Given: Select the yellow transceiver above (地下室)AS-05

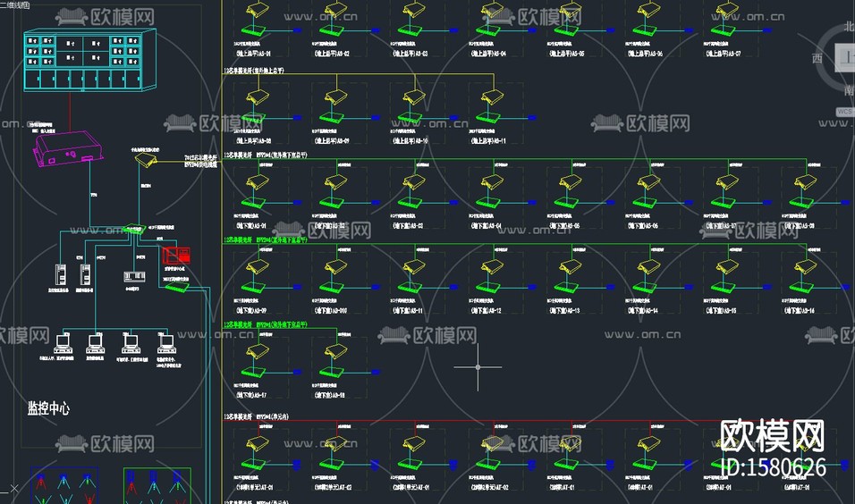Looking at the screenshot, I should (571, 182).
